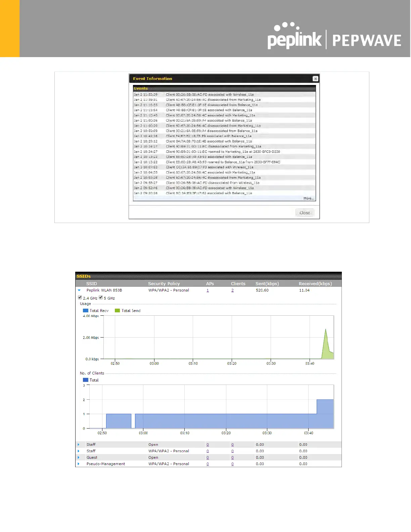Open the Guest row APs count link
411x532 pixels.
tap(208, 457)
